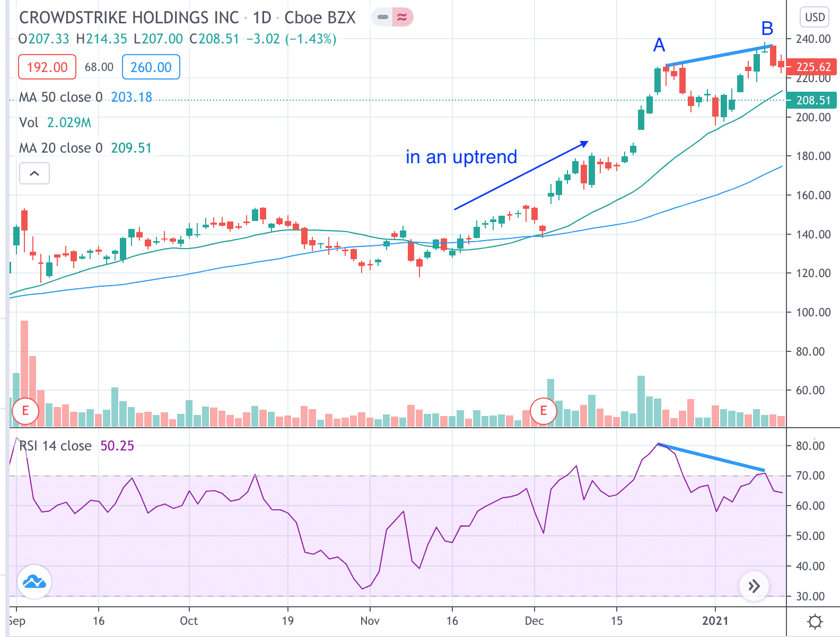Click the 240.00 price axis label

click(x=813, y=39)
